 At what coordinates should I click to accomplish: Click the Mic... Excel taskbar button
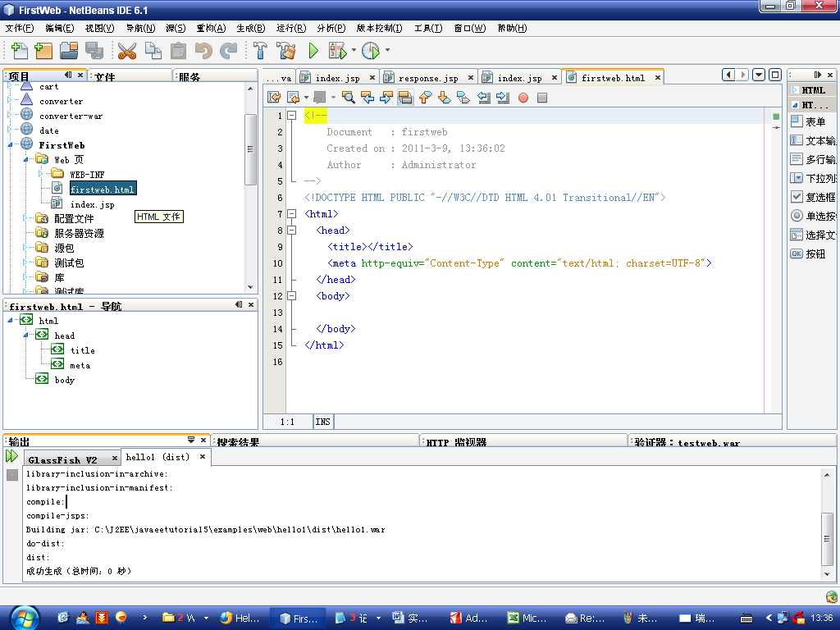527,619
